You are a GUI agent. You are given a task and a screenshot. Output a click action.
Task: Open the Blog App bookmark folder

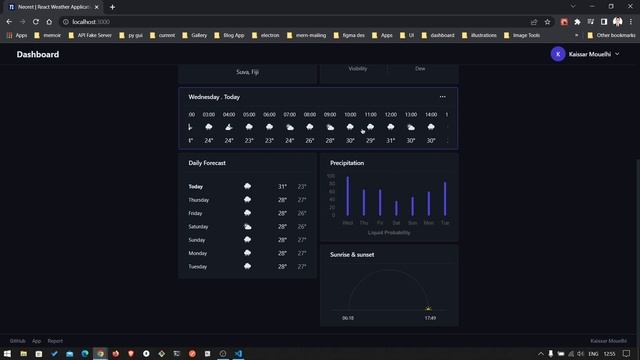(x=229, y=36)
